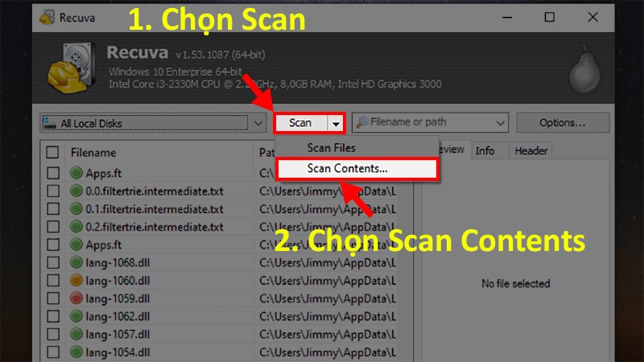
Task: Click green status dot beside lang-1057.dll
Action: click(x=76, y=334)
